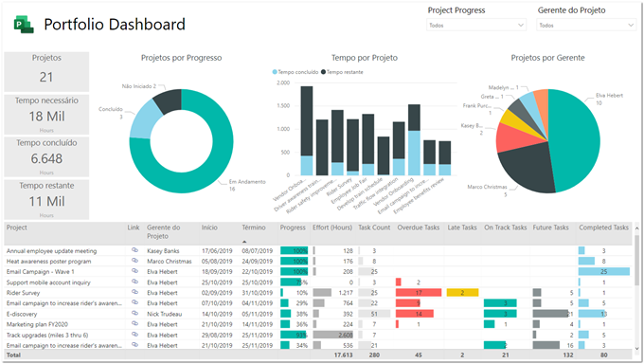Image resolution: width=644 pixels, height=364 pixels.
Task: Sort by Task Count column header
Action: (x=374, y=227)
